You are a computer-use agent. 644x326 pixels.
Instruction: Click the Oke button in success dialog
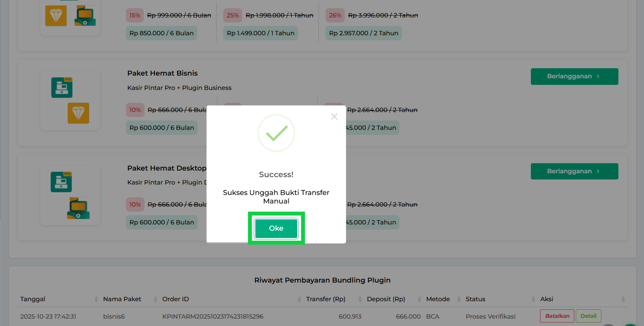(276, 228)
